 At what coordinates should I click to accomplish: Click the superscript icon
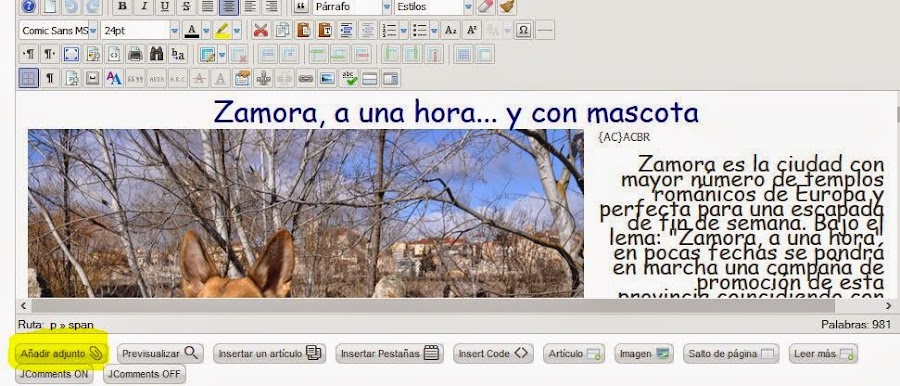472,30
